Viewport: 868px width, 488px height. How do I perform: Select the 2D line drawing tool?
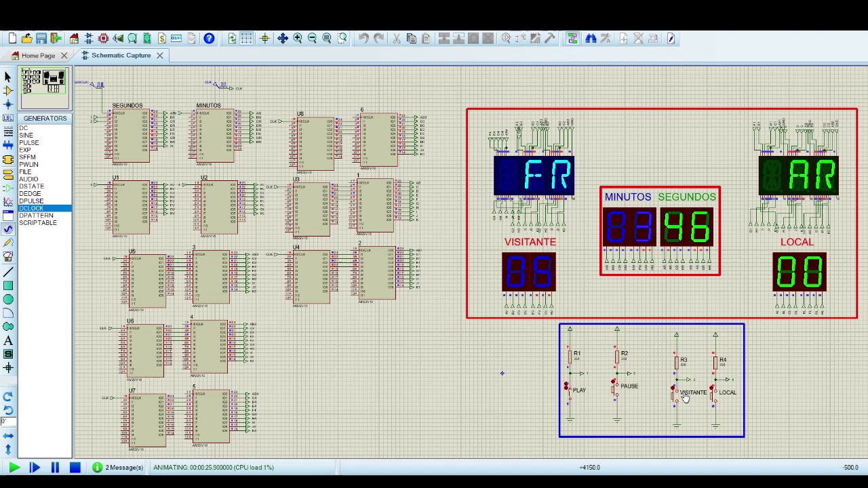click(x=8, y=271)
